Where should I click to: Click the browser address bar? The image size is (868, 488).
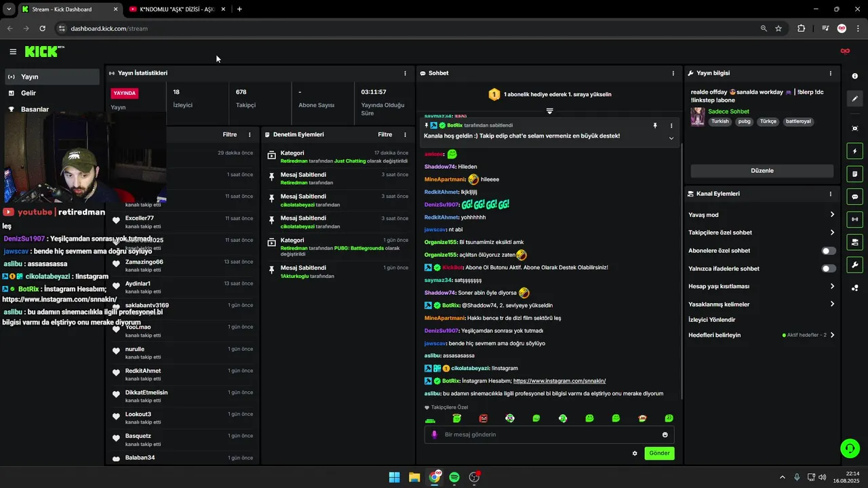pos(407,28)
